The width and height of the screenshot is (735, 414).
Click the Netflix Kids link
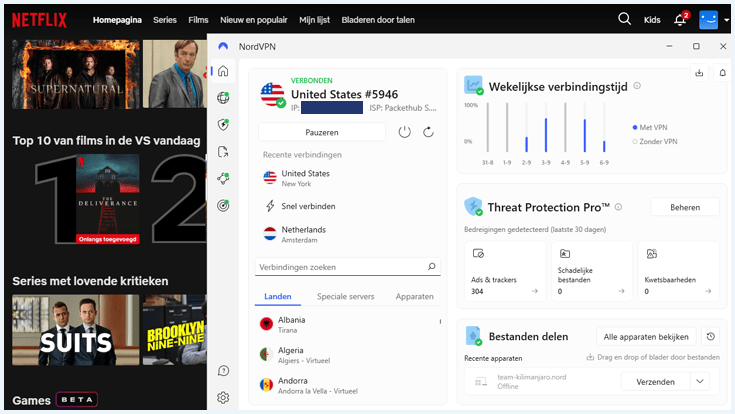coord(652,20)
